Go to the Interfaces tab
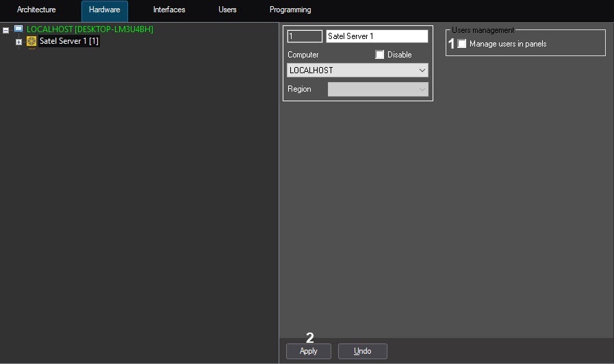Image resolution: width=614 pixels, height=364 pixels. click(169, 10)
